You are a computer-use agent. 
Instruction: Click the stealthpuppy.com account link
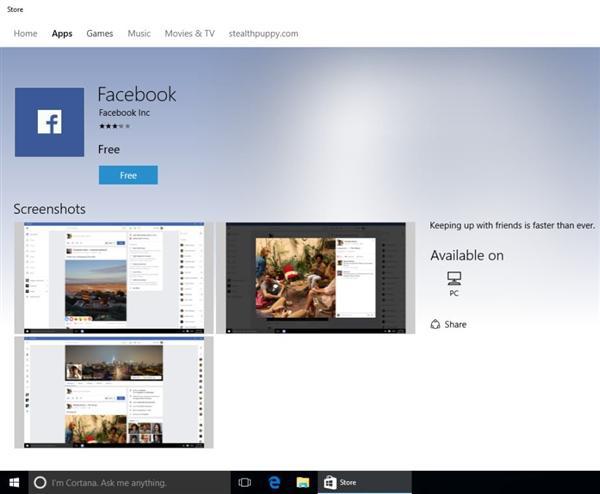point(263,33)
